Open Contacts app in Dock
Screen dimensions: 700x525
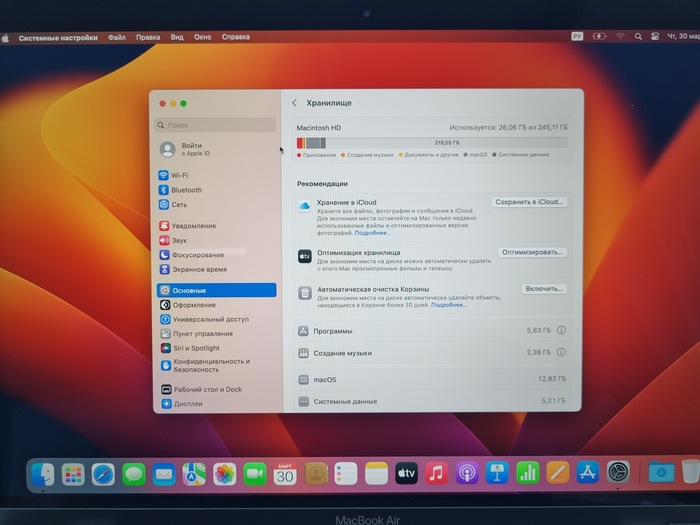click(x=316, y=473)
